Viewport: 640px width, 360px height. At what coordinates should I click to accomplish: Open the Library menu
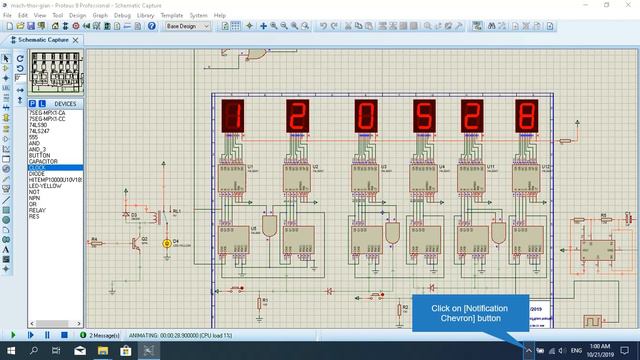145,16
